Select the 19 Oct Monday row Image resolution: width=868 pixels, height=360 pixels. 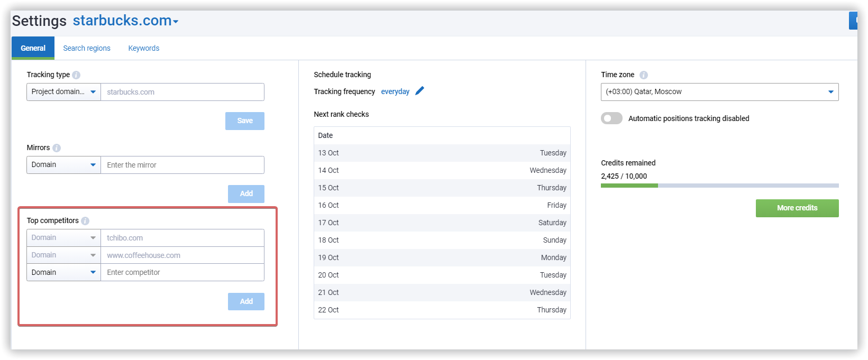tap(442, 258)
